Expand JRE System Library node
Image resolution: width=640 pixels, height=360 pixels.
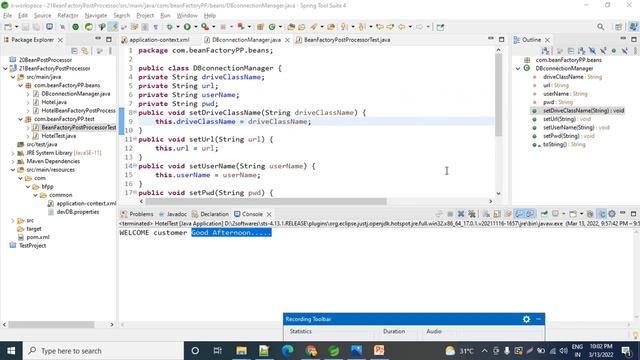tap(13, 153)
